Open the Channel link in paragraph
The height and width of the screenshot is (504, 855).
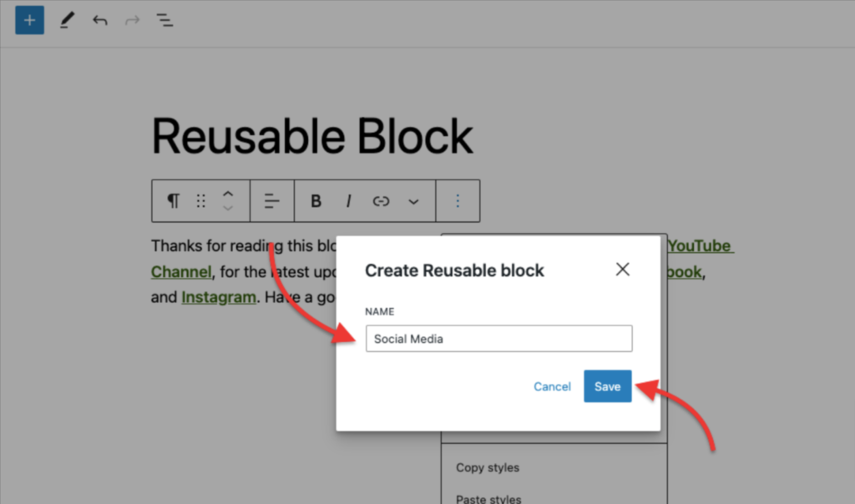[181, 271]
